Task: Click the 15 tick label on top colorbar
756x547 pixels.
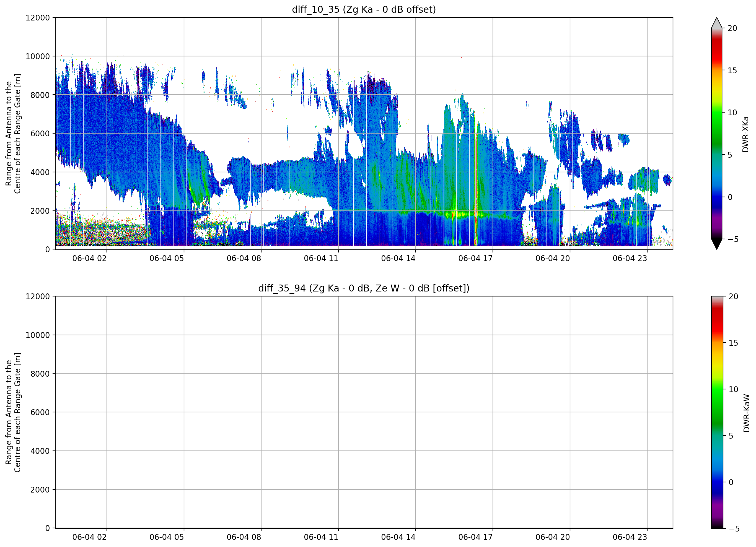Action: point(732,71)
